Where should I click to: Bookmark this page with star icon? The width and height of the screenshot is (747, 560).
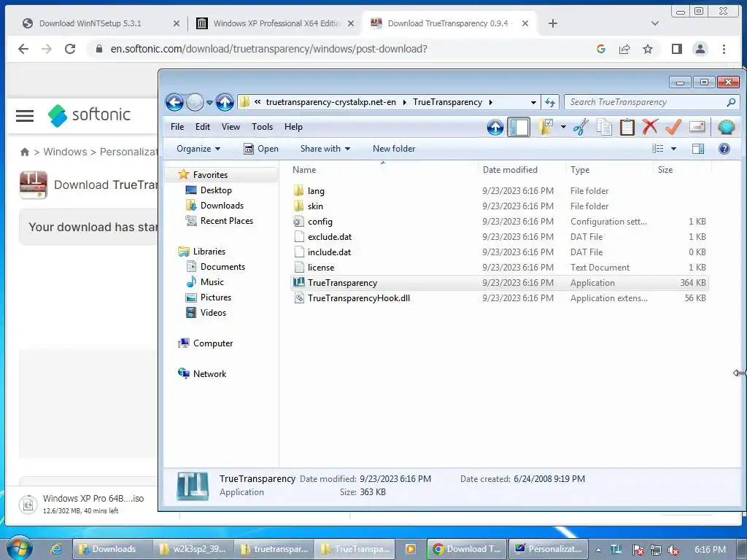tap(648, 49)
